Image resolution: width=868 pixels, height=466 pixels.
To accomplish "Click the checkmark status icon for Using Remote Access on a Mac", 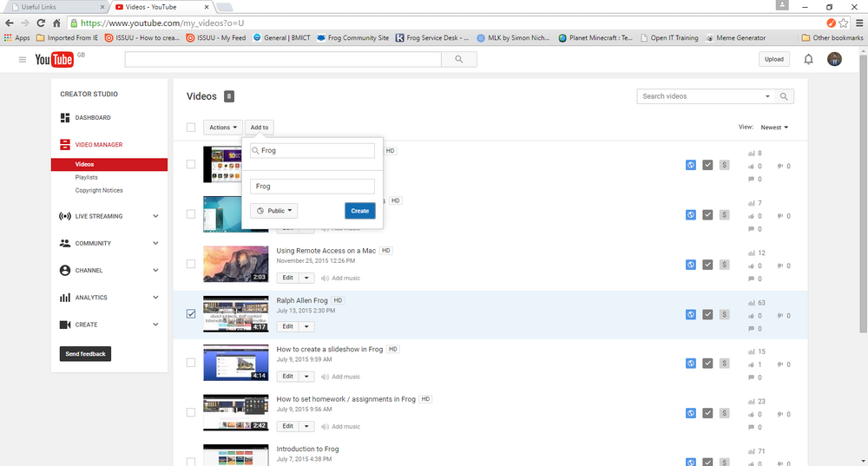I will click(x=707, y=265).
